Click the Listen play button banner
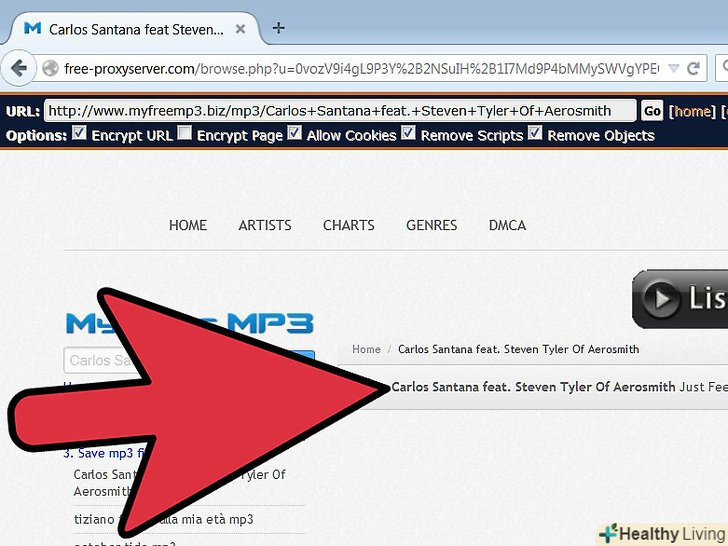 point(680,299)
